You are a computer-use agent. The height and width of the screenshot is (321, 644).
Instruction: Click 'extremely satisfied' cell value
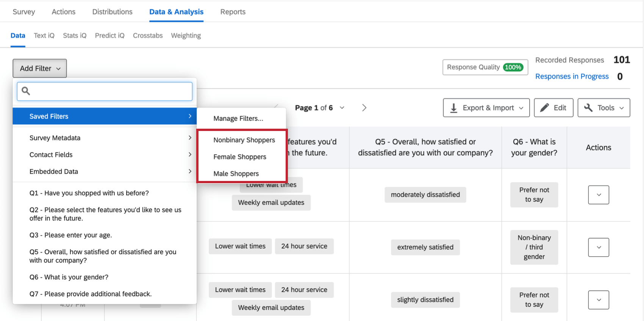tap(425, 247)
